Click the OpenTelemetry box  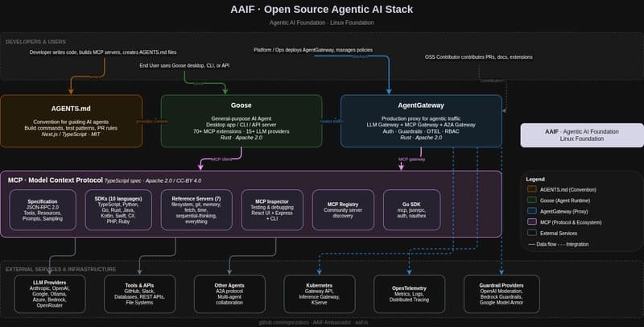click(x=409, y=294)
